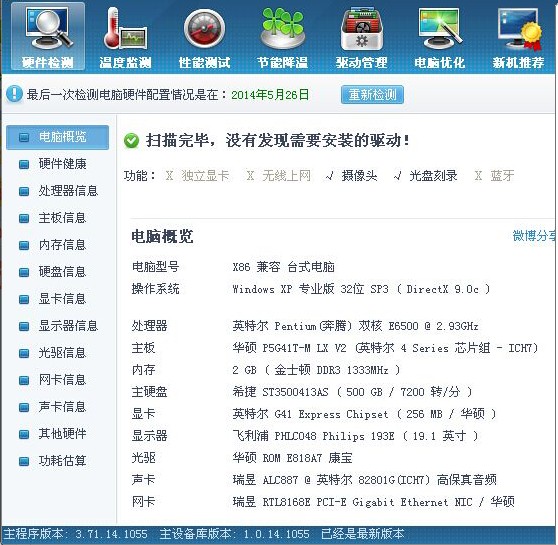Click the blue exclamation info icon
Screen dimensions: 558x545
click(x=15, y=94)
